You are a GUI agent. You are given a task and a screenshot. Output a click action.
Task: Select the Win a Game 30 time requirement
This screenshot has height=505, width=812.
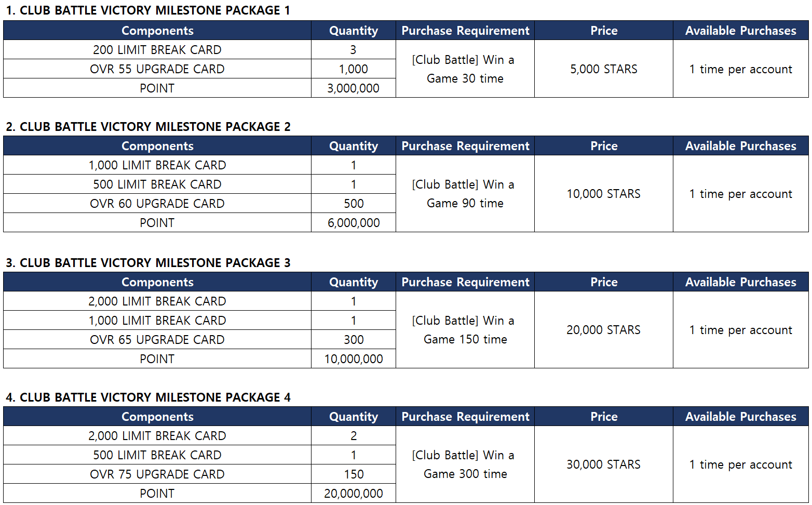click(x=465, y=69)
